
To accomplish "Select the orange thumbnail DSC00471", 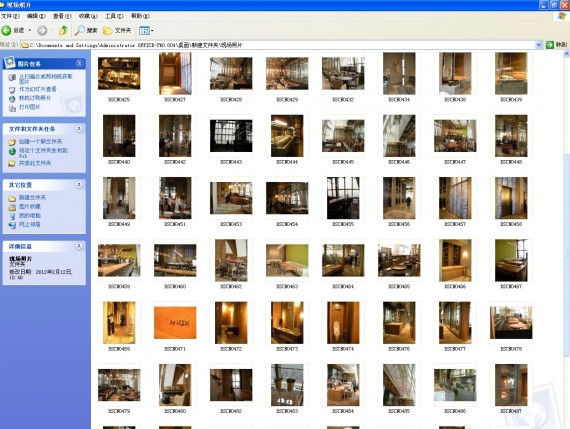I will [x=175, y=323].
